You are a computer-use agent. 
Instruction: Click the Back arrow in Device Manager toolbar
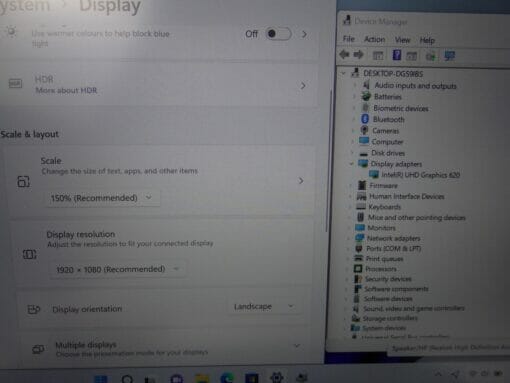344,54
